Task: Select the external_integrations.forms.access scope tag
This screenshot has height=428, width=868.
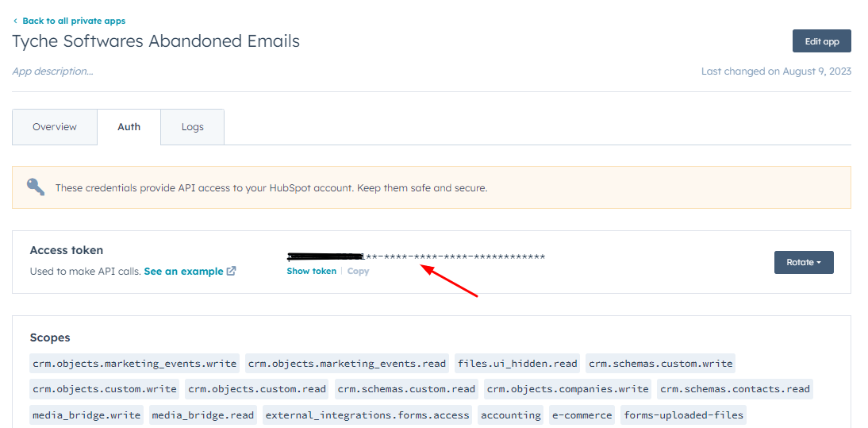Action: pos(367,415)
